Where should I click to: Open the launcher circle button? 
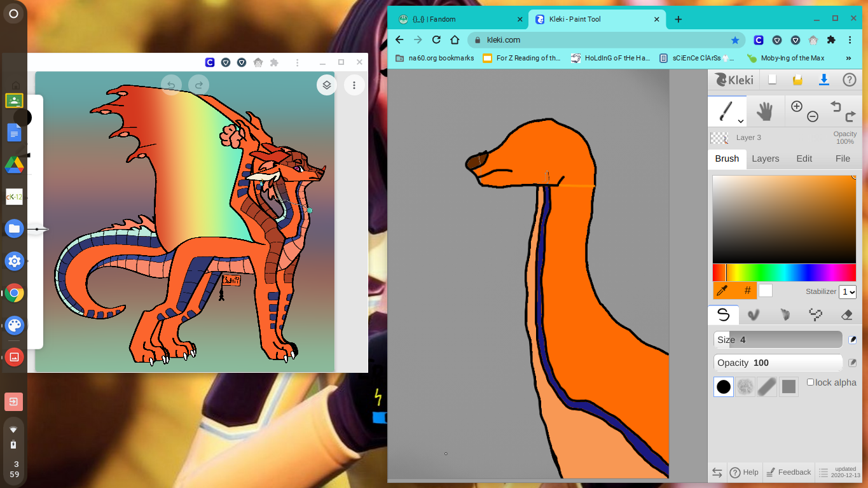pyautogui.click(x=13, y=13)
